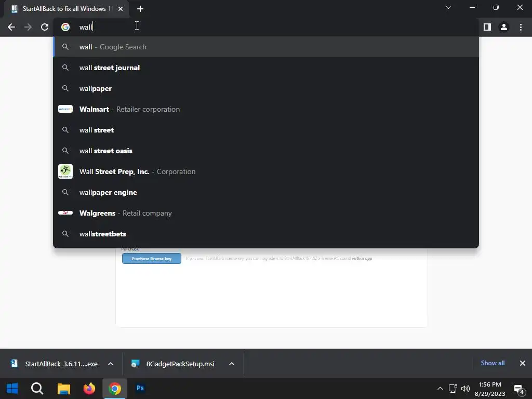Show hidden system tray icons
The image size is (532, 399).
[x=440, y=389]
